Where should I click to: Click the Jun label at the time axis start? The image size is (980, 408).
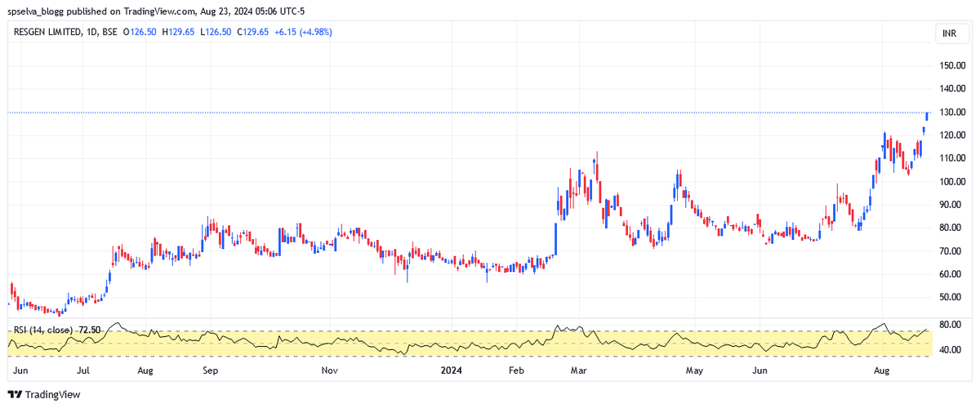coord(20,371)
